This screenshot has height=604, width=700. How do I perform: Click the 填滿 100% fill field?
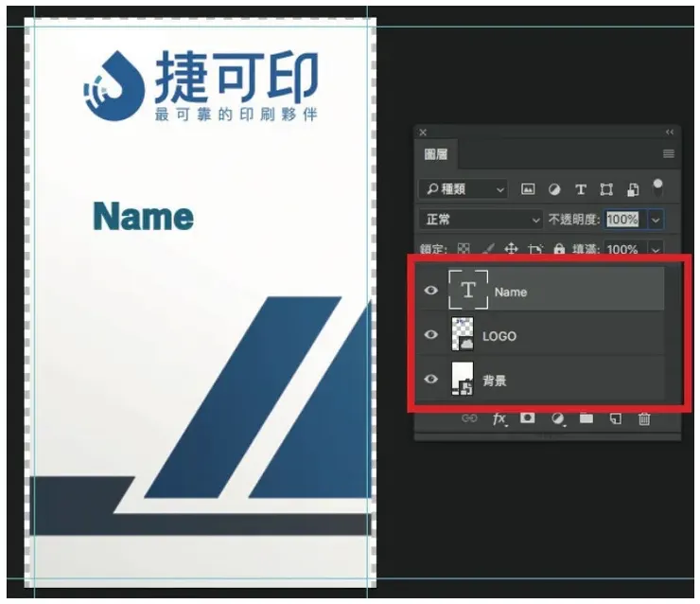[624, 249]
